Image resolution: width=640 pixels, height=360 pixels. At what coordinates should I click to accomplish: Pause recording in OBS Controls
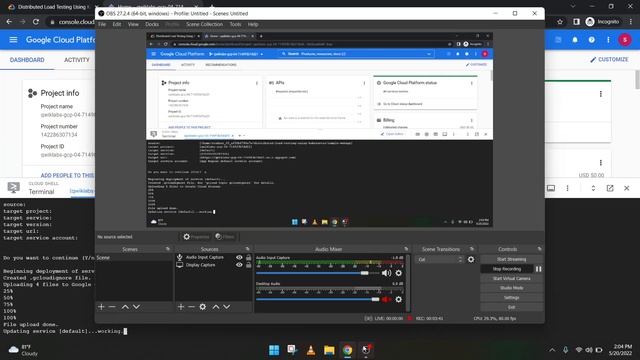pos(539,269)
